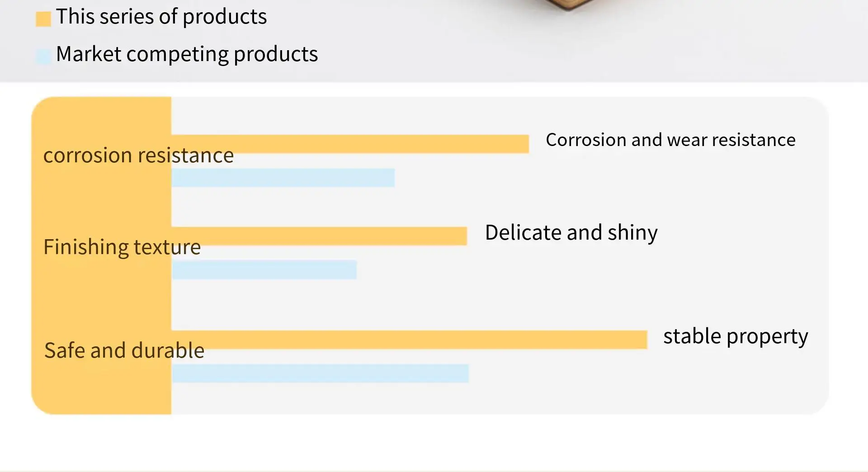Click the 'Corrosion and wear resistance' annotation

(670, 140)
